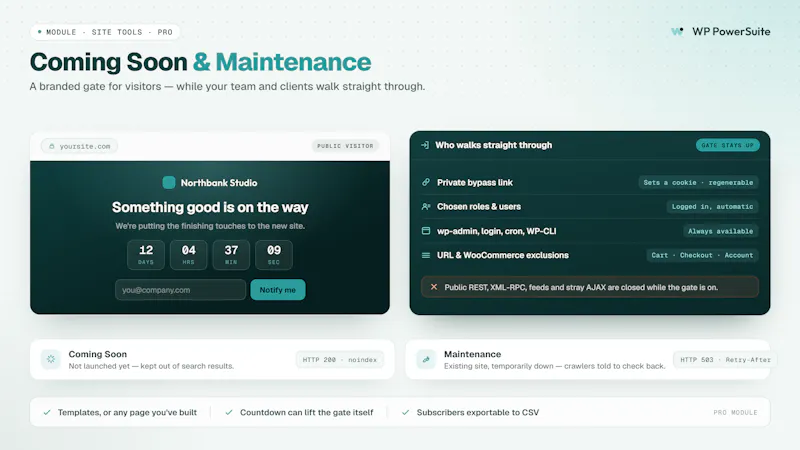Click the Coming Soon card title
800x450 pixels.
tap(98, 354)
